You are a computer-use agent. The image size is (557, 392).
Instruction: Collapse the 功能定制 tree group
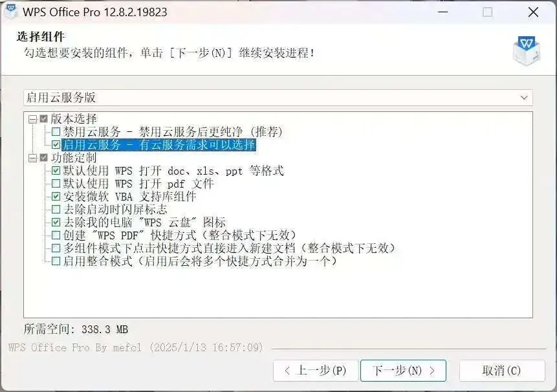tap(33, 158)
